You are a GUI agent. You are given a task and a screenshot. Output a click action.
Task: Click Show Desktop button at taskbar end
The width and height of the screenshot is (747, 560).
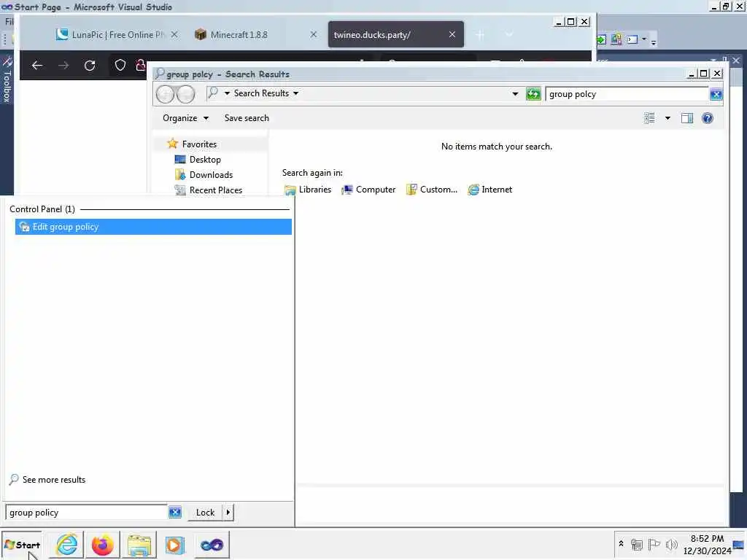[x=738, y=545]
